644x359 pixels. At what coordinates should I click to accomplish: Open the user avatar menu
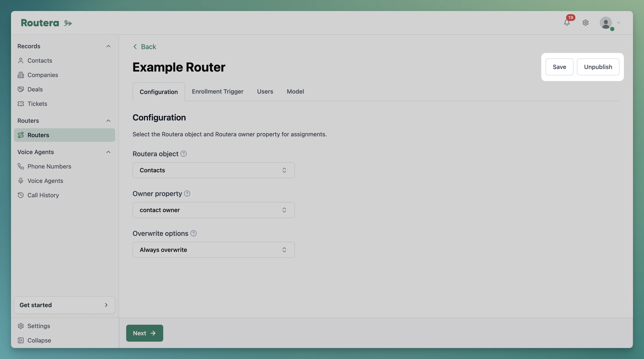click(606, 23)
